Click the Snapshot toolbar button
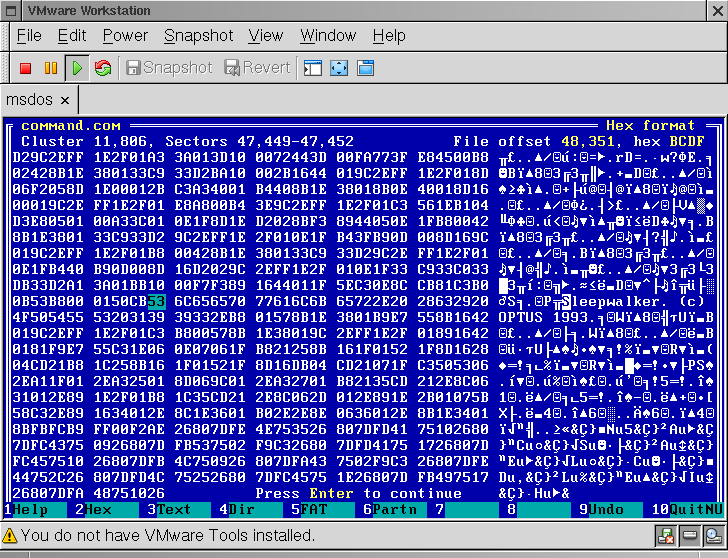Viewport: 728px width, 558px height. [169, 68]
